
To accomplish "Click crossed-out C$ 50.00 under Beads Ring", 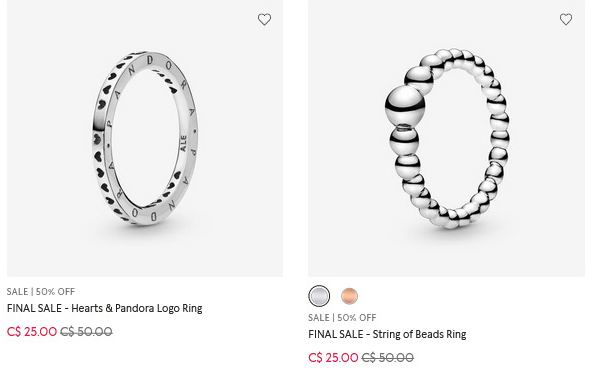I will 388,358.
